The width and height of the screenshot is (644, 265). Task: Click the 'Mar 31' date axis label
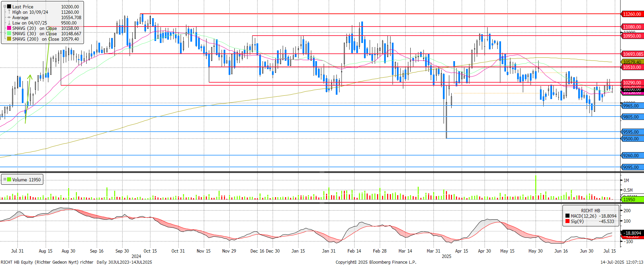[x=433, y=251]
